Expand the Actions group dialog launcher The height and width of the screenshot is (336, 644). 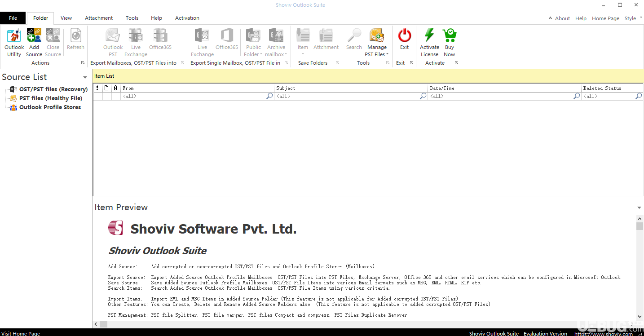tap(83, 63)
